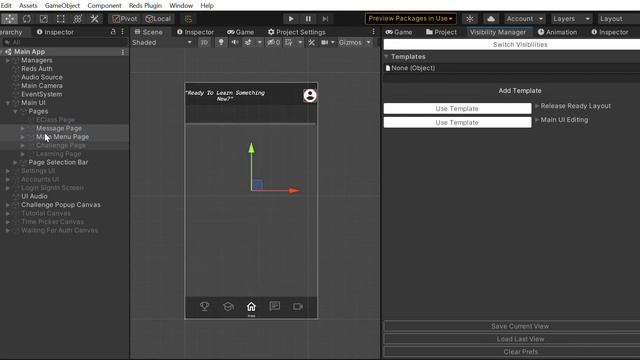Open the Help menu

(x=207, y=5)
